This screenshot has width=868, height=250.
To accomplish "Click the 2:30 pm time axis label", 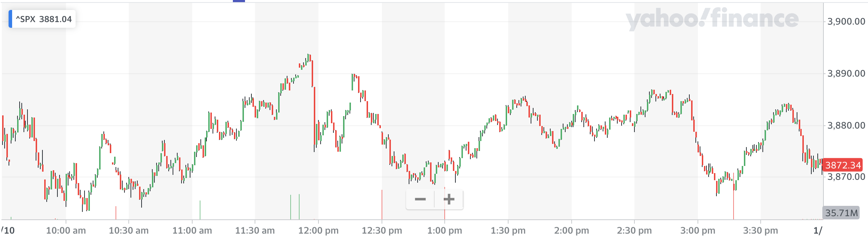I will (x=634, y=230).
